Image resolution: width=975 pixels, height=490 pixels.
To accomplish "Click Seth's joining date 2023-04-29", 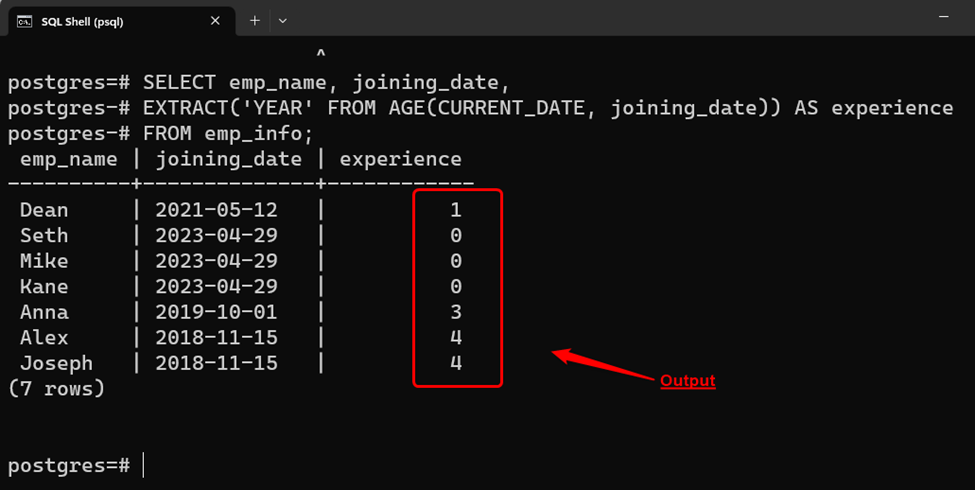I will click(216, 236).
